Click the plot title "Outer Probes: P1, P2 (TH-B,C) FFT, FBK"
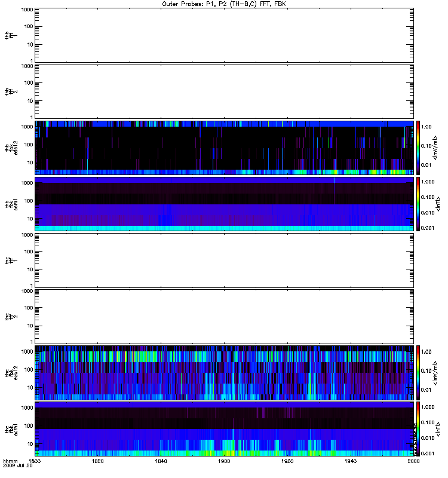Screen dimensions: 448x478 point(224,4)
